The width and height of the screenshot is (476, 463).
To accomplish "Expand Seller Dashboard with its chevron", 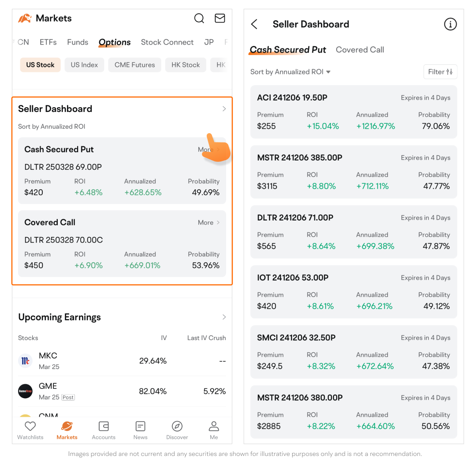I will 224,109.
